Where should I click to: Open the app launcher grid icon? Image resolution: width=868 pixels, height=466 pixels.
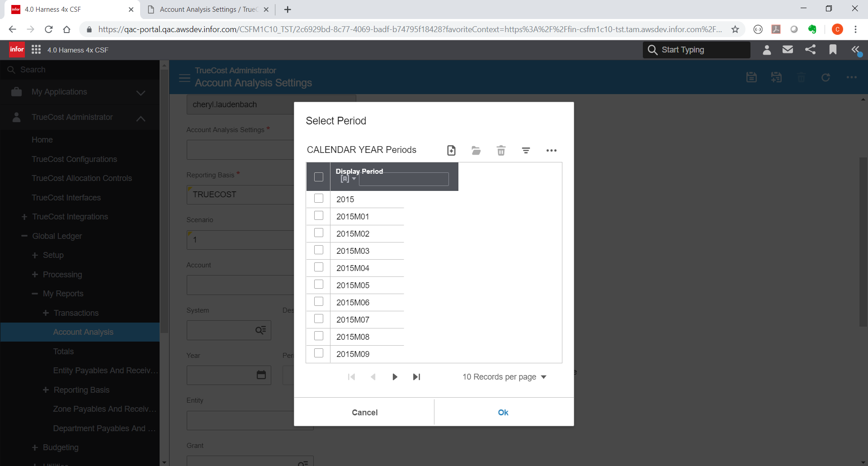[x=36, y=49]
